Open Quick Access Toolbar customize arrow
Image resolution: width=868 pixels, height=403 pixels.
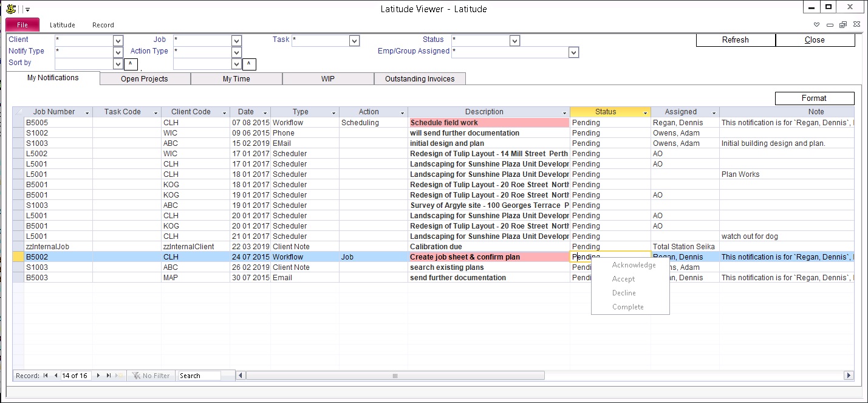click(28, 10)
